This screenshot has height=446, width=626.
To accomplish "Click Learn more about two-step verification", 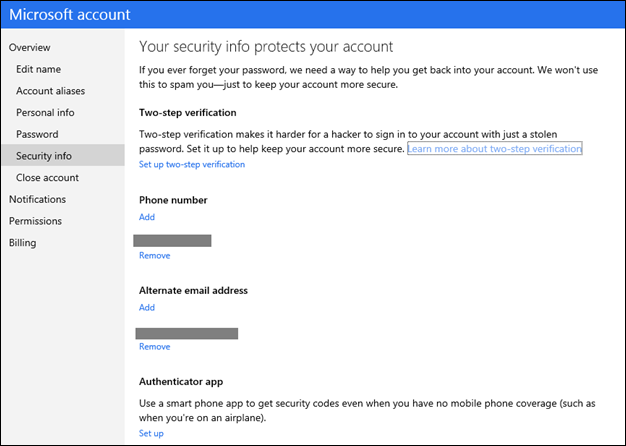I will point(494,149).
